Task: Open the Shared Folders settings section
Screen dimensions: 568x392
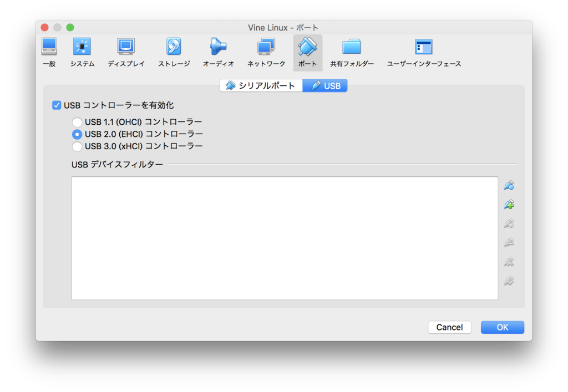Action: point(351,52)
